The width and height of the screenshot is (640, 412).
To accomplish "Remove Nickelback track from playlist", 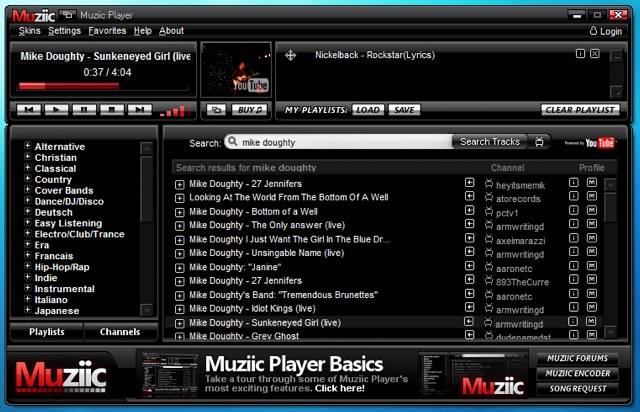I will [x=595, y=53].
